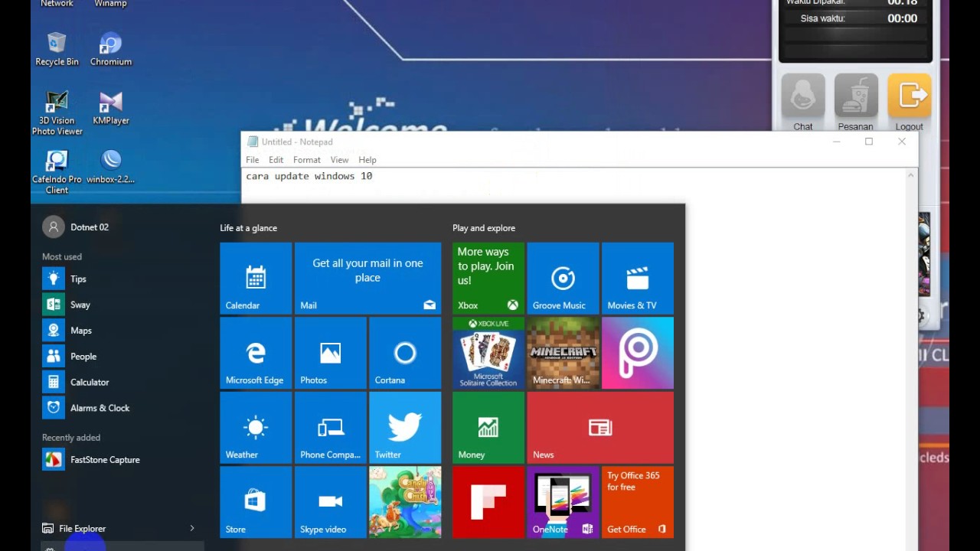Open the Chat button in Cafeindo panel

[803, 103]
